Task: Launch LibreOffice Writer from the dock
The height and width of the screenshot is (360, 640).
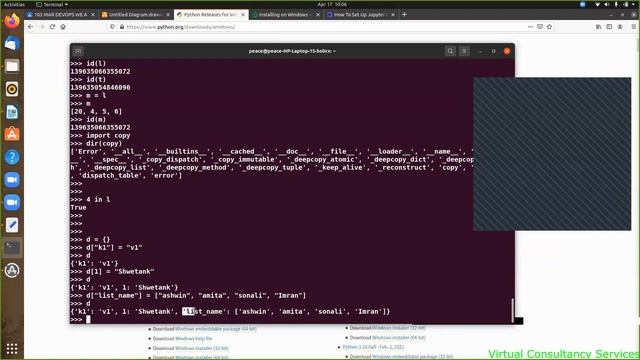Action: pyautogui.click(x=12, y=111)
